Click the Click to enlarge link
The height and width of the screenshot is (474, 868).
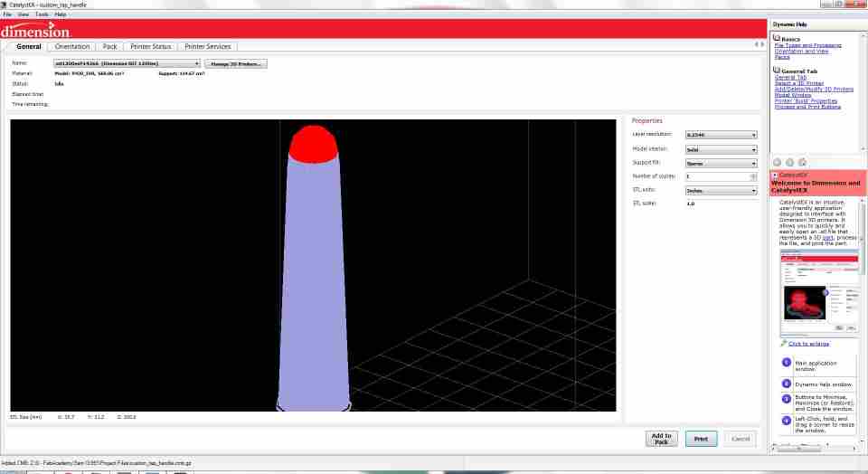[x=808, y=344]
